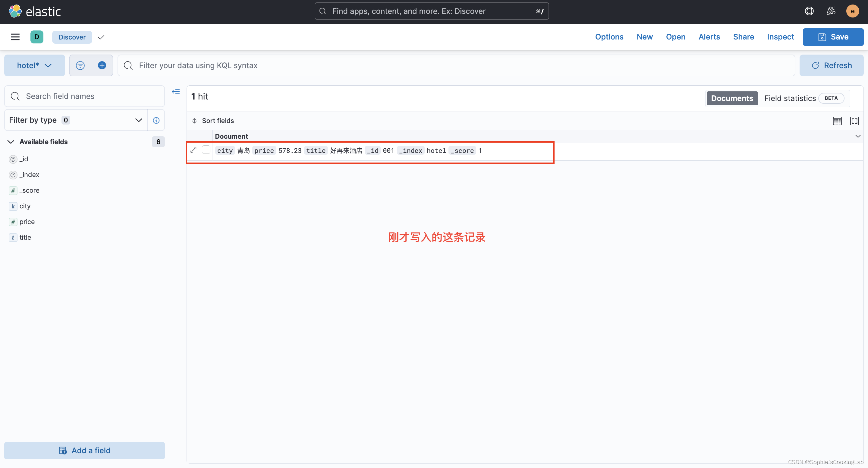Click the city keyword type icon
Screen dimensions: 868x468
click(13, 206)
